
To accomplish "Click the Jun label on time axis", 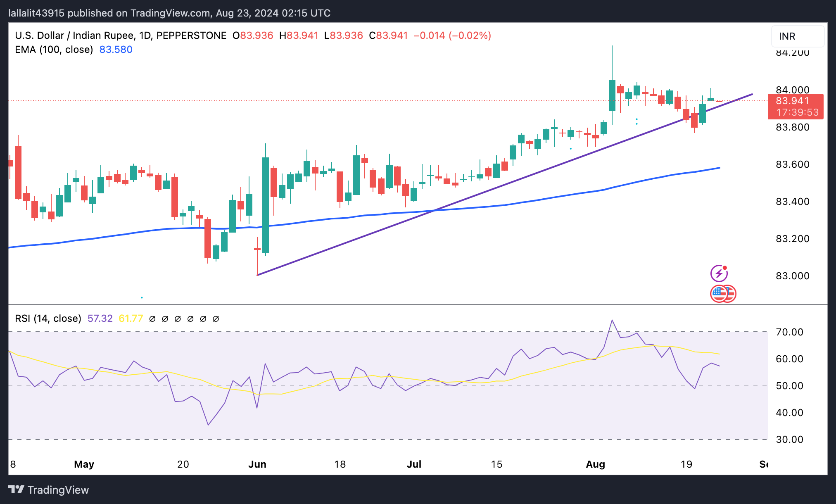I will [257, 464].
